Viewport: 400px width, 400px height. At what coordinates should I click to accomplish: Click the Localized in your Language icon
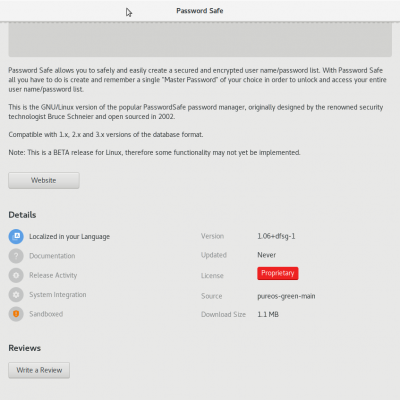16,237
